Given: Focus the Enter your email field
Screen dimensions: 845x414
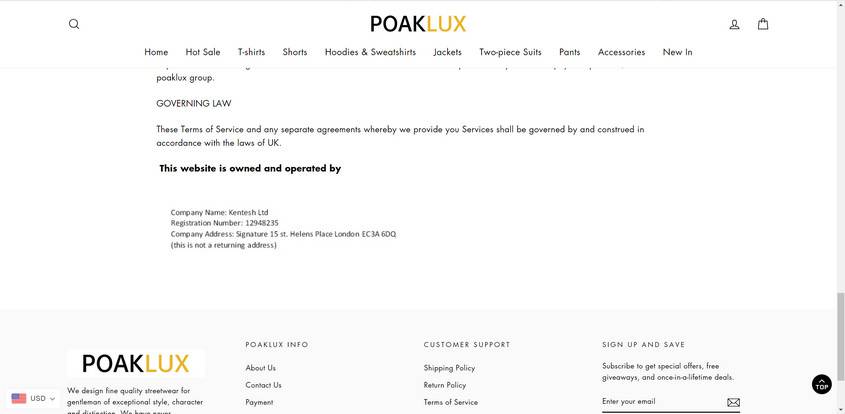Looking at the screenshot, I should pyautogui.click(x=660, y=402).
